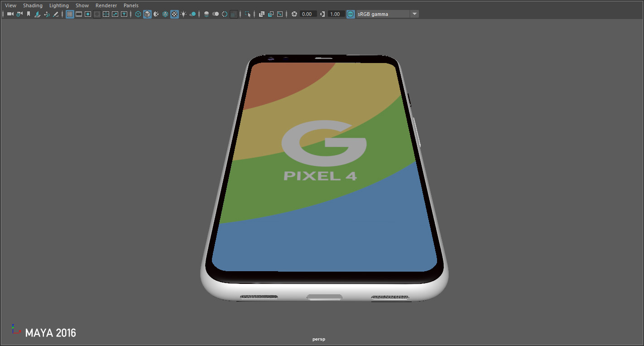Screen dimensions: 644x346
Task: Toggle resolution gate display
Action: tap(87, 14)
